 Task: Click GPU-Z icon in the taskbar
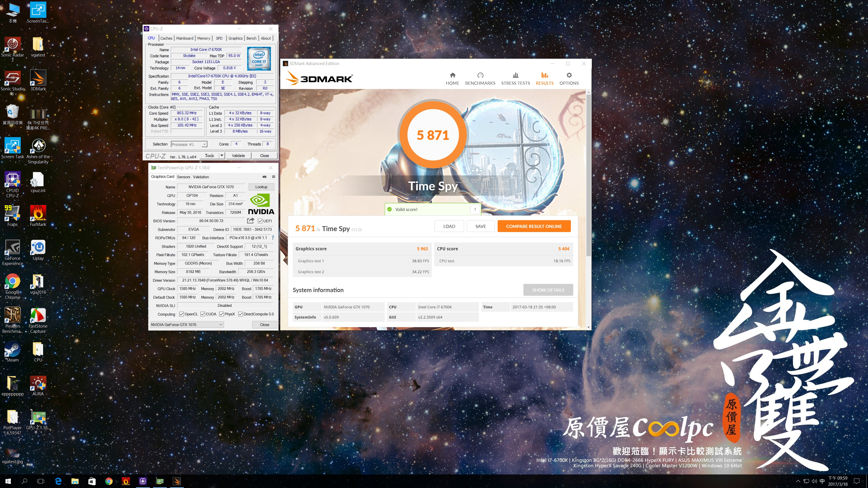click(x=160, y=481)
